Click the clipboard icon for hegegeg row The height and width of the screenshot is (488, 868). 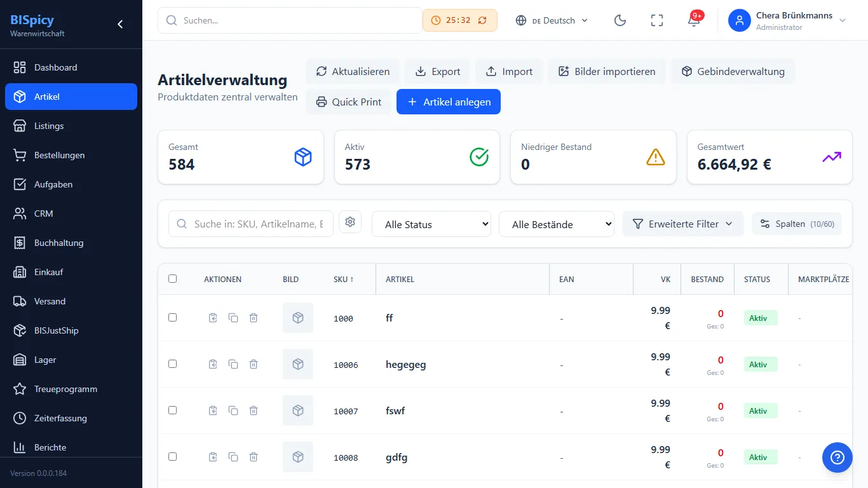click(x=214, y=364)
